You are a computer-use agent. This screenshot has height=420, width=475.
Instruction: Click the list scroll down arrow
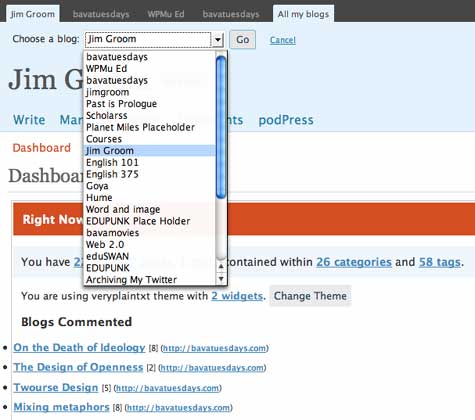221,279
